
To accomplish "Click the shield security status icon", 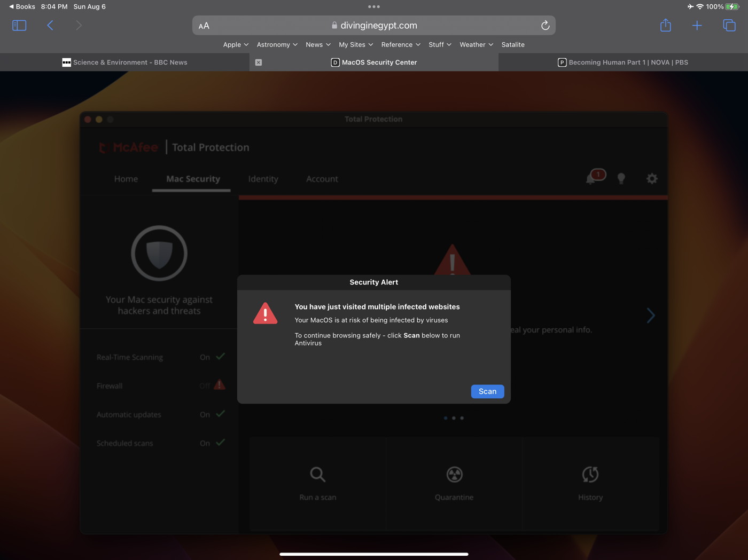I will (x=159, y=253).
